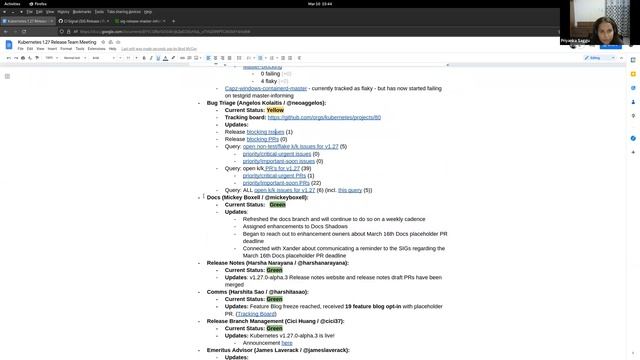Open Firefox History menu

pyautogui.click(x=63, y=12)
